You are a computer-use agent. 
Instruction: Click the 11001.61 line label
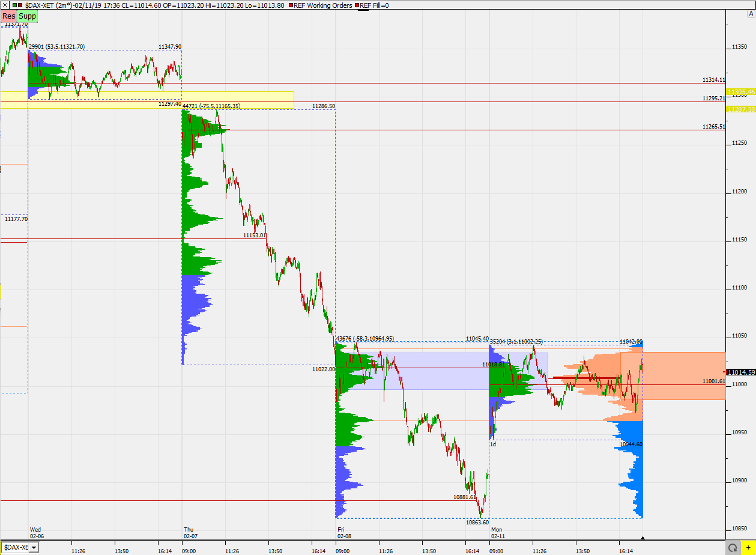[x=713, y=381]
